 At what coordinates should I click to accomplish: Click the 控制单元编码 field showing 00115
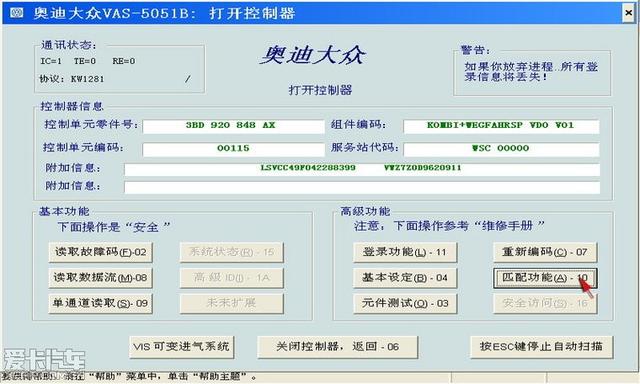[233, 149]
